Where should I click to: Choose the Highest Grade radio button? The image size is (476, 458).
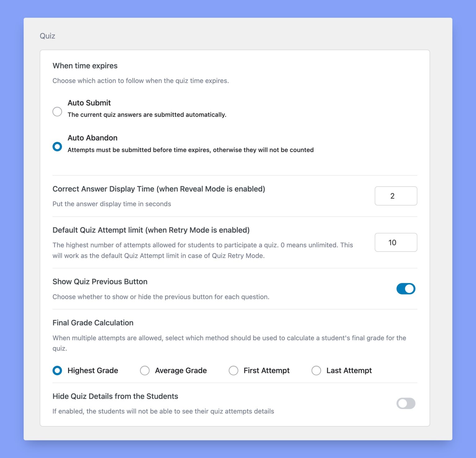click(x=57, y=370)
